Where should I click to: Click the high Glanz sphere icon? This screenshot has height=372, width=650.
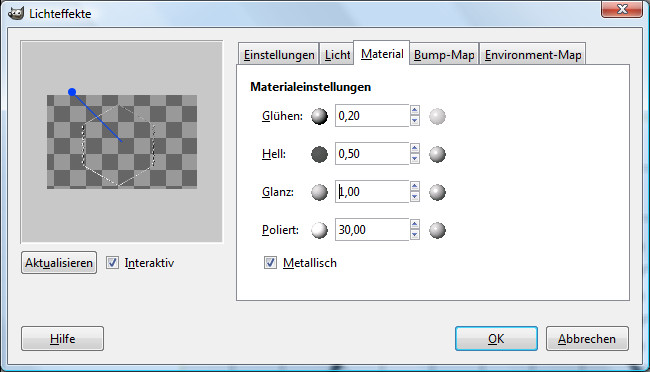[x=437, y=192]
